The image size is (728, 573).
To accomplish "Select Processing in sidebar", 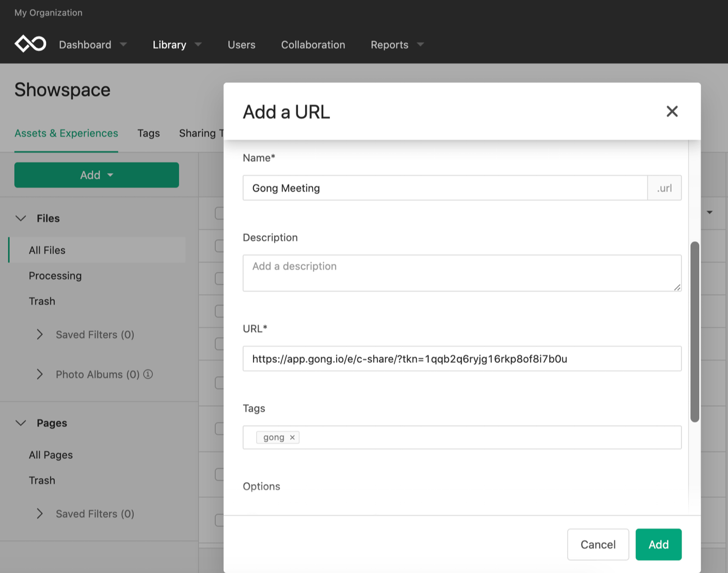I will click(x=55, y=275).
